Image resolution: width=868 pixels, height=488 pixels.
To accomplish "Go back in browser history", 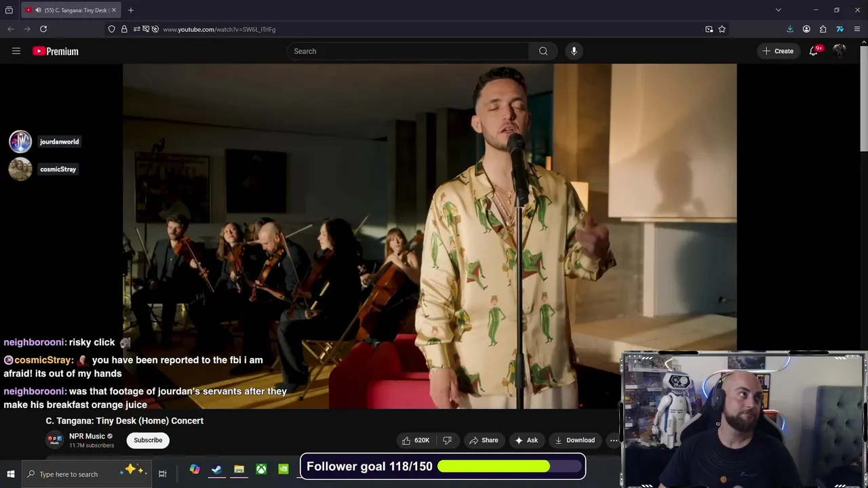I will pos(11,29).
